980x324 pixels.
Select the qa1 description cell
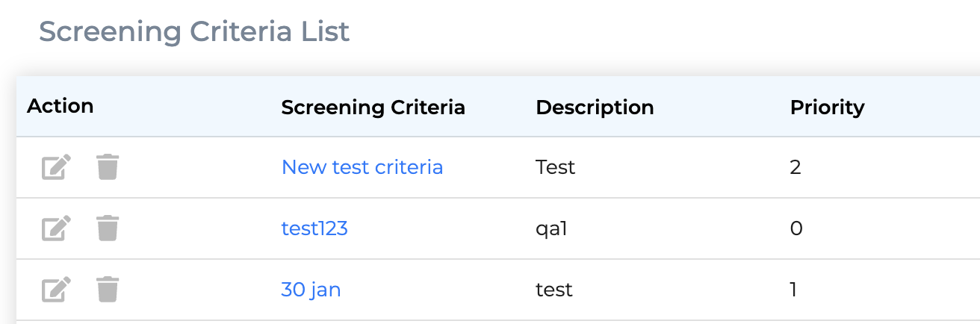coord(552,228)
